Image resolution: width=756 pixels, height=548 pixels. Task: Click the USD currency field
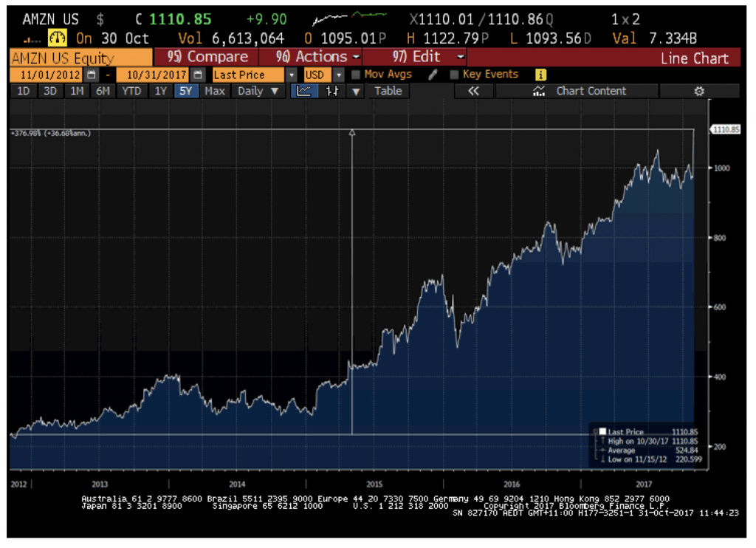(317, 75)
